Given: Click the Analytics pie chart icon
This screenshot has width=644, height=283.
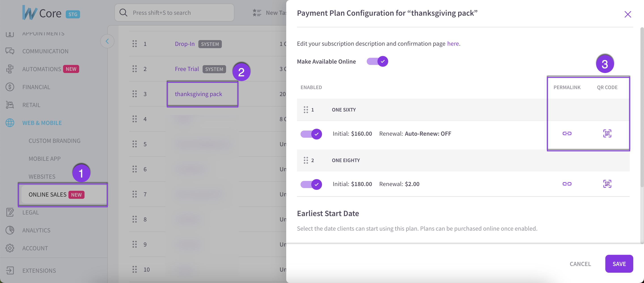Looking at the screenshot, I should pyautogui.click(x=10, y=230).
